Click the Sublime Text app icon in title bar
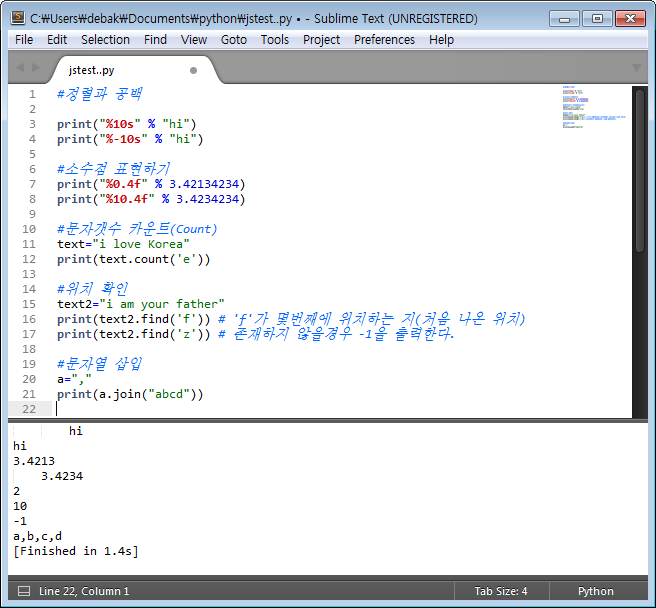The height and width of the screenshot is (608, 656). click(18, 18)
